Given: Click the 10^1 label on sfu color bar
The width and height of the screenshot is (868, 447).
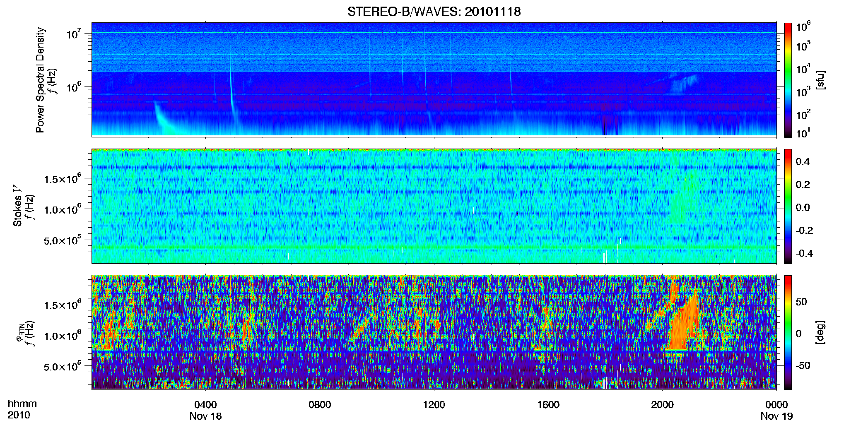Looking at the screenshot, I should (803, 133).
